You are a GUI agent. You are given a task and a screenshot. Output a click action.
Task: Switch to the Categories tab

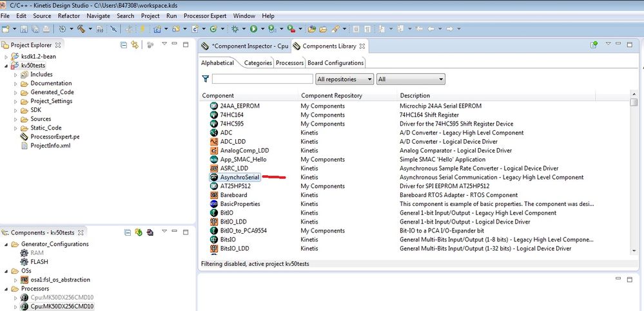pos(258,62)
